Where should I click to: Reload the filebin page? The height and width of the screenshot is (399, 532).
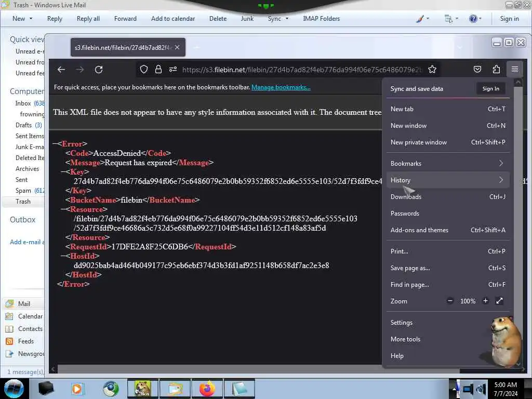click(x=99, y=70)
